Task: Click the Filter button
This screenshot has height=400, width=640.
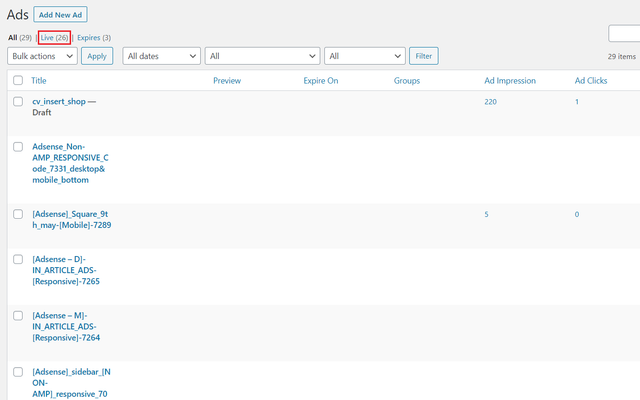Action: [x=424, y=56]
